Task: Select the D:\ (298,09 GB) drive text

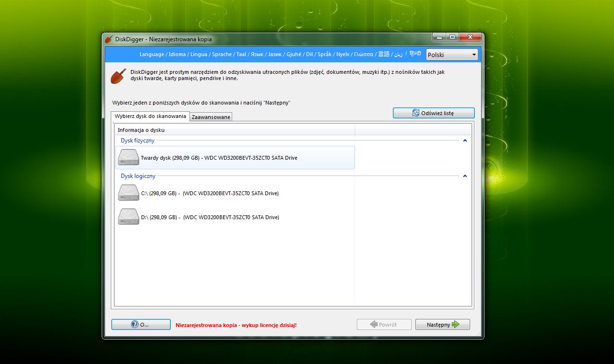Action: tap(210, 217)
